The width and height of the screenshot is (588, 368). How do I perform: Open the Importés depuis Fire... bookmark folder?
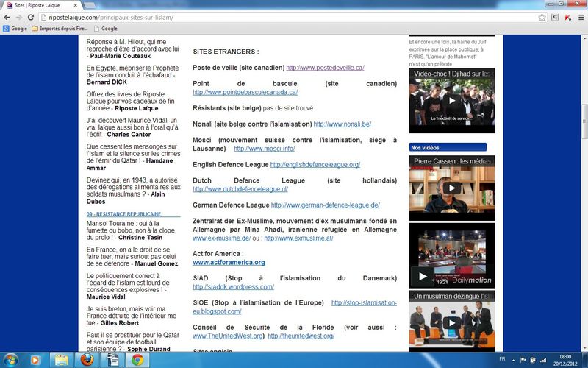[60, 29]
